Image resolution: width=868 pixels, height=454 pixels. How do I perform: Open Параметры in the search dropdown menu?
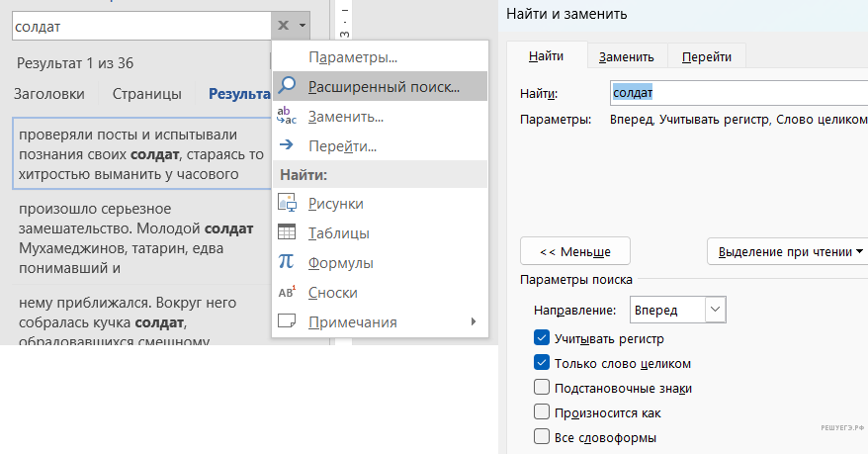pos(352,57)
